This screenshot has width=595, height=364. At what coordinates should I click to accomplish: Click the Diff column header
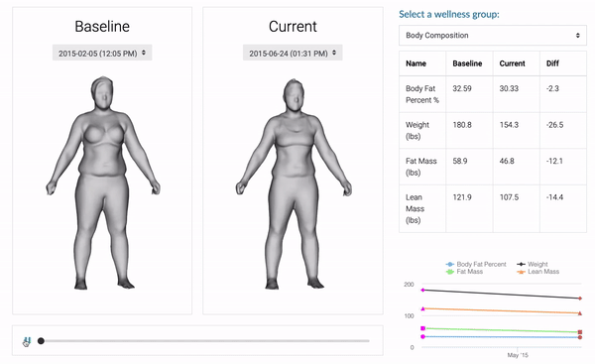[x=552, y=63]
